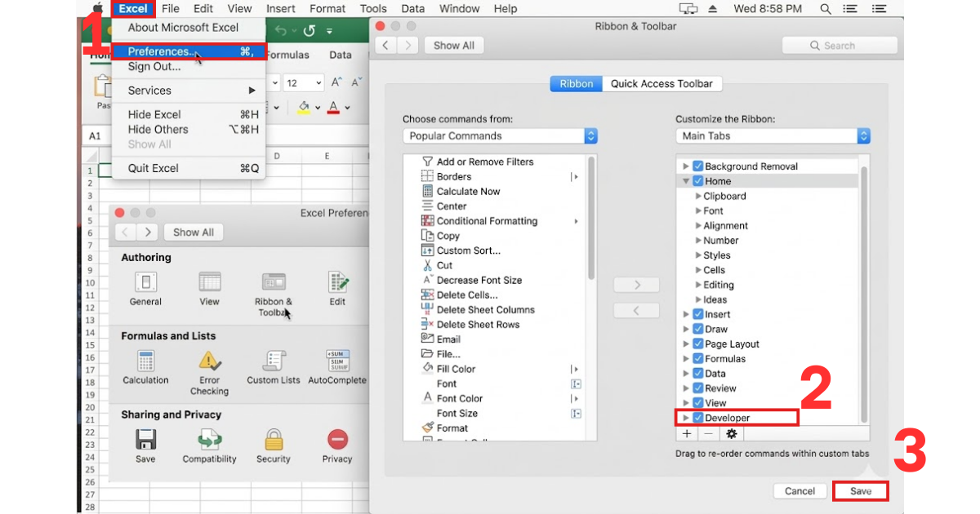Image resolution: width=980 pixels, height=514 pixels.
Task: Click Name Box showing A1
Action: pos(96,135)
